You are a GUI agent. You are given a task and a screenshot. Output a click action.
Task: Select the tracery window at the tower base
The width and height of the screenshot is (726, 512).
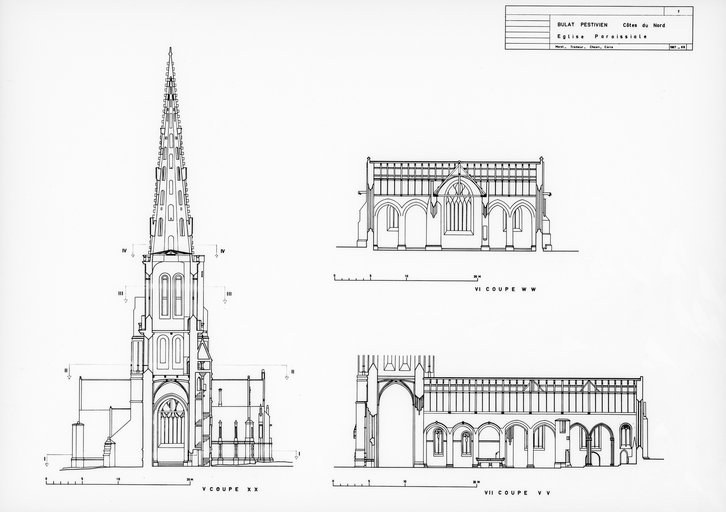(x=171, y=422)
